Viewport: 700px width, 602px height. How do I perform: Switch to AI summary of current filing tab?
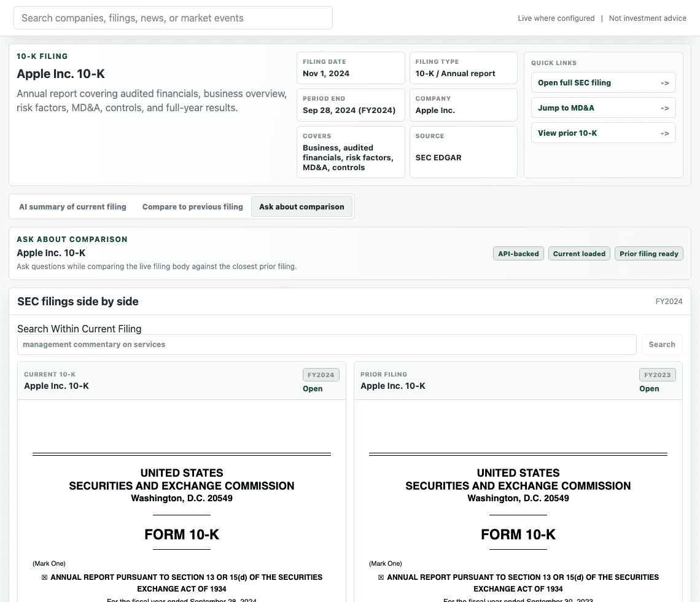pyautogui.click(x=72, y=207)
